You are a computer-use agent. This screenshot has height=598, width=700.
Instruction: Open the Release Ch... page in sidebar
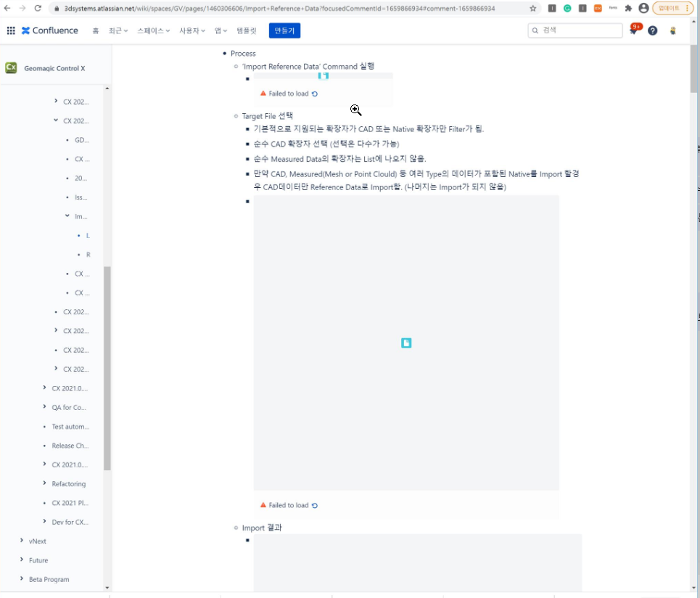tap(70, 446)
